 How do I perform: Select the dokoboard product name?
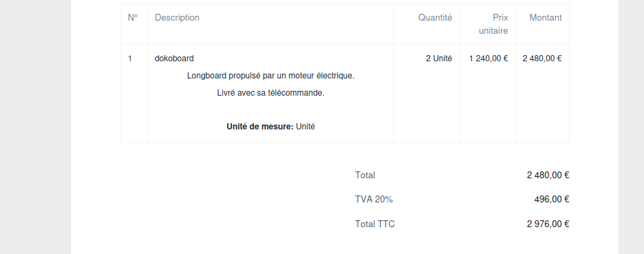click(174, 59)
